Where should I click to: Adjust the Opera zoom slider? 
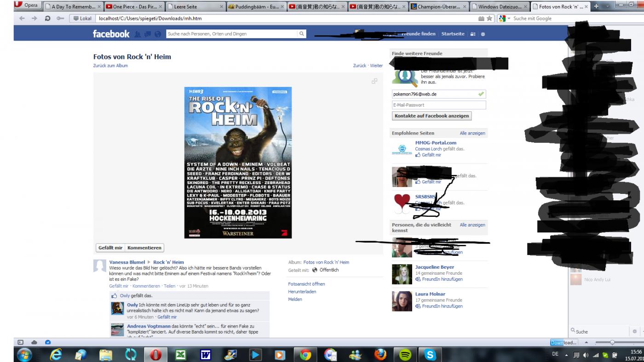611,342
